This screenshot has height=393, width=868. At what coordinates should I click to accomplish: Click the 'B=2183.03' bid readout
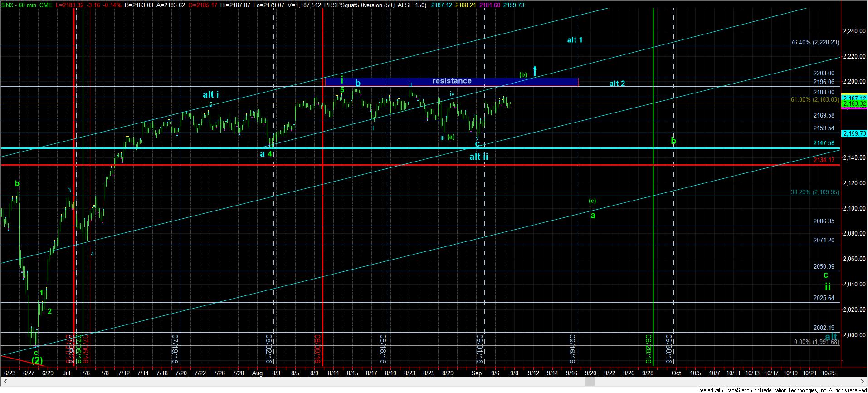pyautogui.click(x=139, y=5)
